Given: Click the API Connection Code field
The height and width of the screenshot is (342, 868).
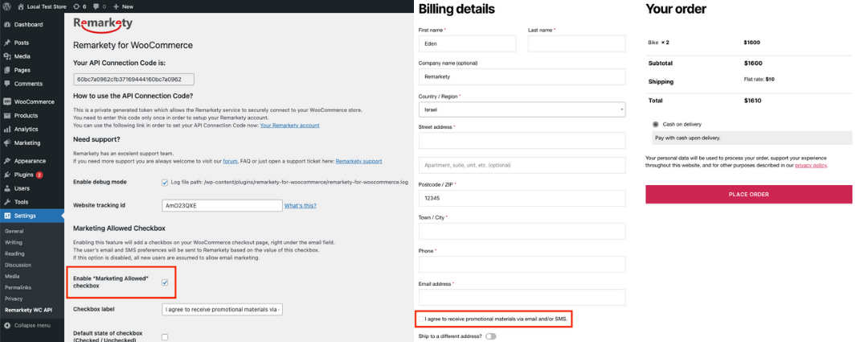Looking at the screenshot, I should point(133,80).
